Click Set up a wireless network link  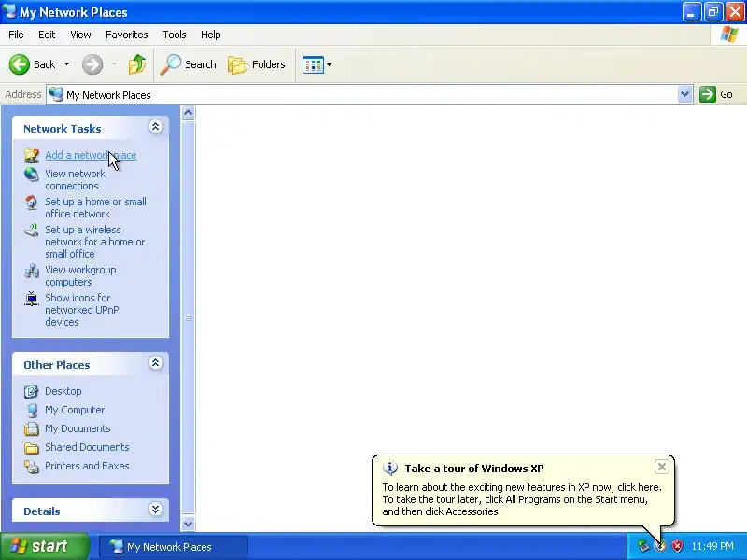[x=95, y=242]
